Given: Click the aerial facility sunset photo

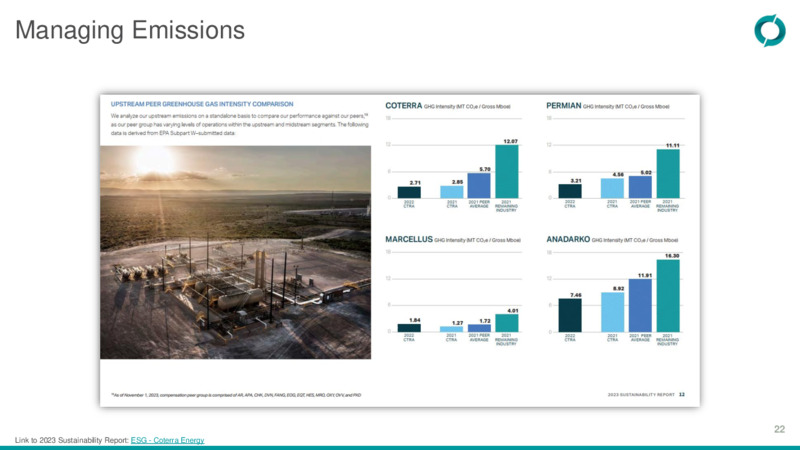Looking at the screenshot, I should (x=236, y=252).
